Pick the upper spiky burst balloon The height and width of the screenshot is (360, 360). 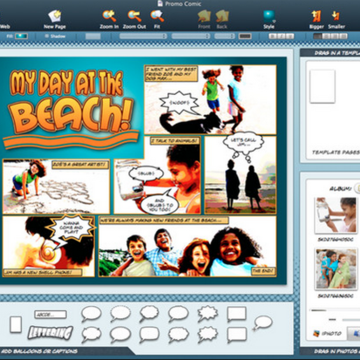207,314
